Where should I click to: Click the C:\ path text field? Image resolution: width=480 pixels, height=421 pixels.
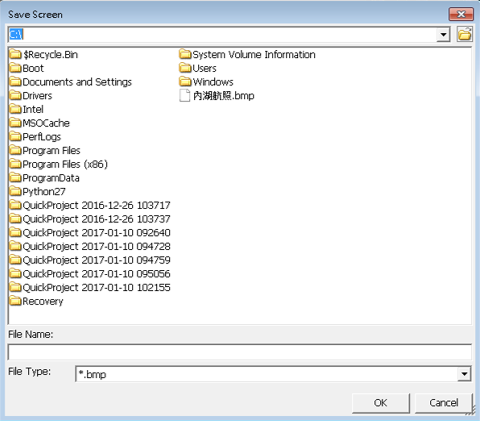pyautogui.click(x=222, y=34)
